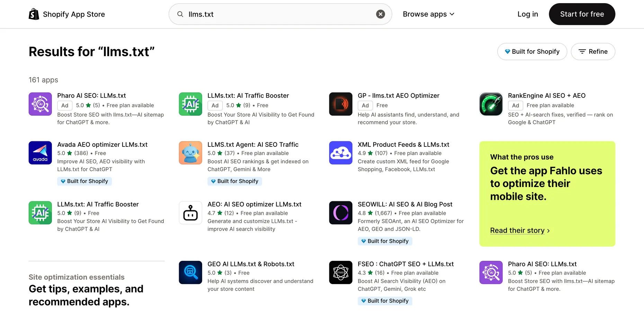Click the Ad label under GP llms.txt
Viewport: 644px width, 319px height.
coord(365,105)
